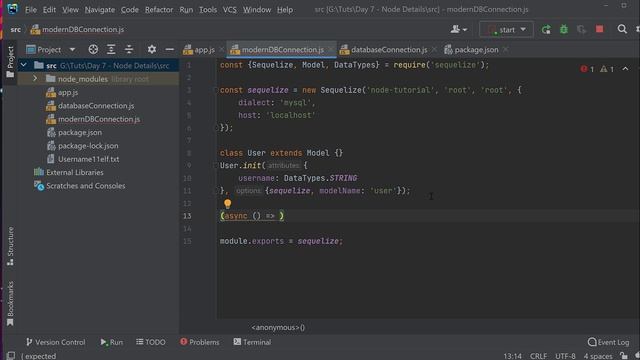Click the Run with Coverage icon
640x360 pixels.
pos(582,29)
